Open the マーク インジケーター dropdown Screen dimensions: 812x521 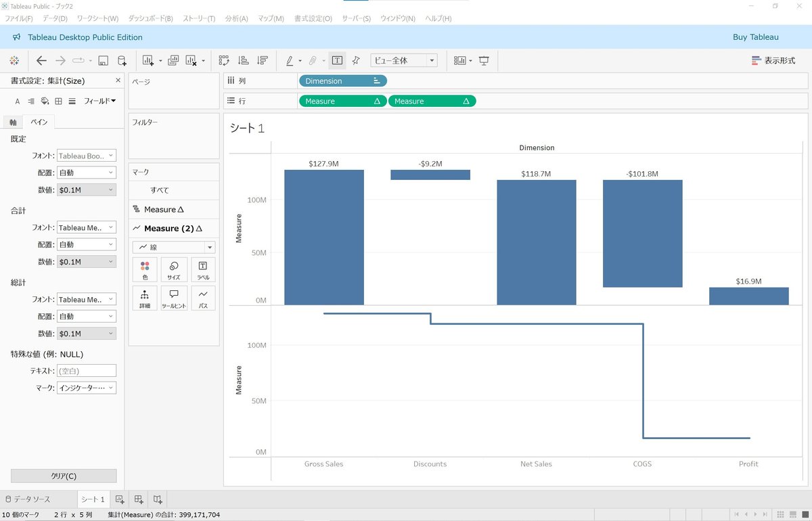pos(87,388)
